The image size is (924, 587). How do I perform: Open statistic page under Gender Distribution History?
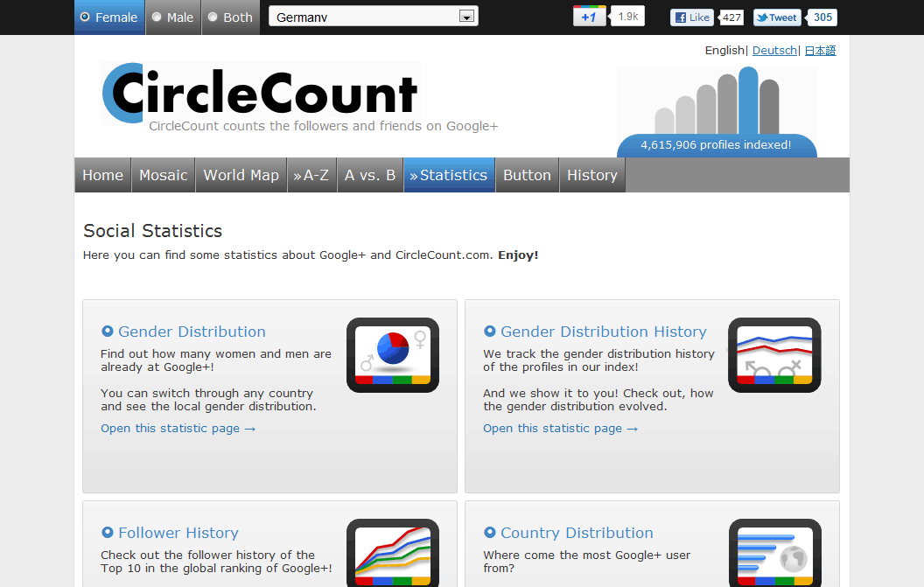pos(560,429)
